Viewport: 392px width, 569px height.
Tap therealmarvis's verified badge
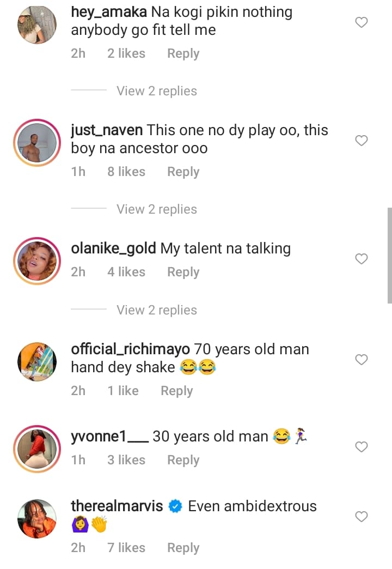175,506
